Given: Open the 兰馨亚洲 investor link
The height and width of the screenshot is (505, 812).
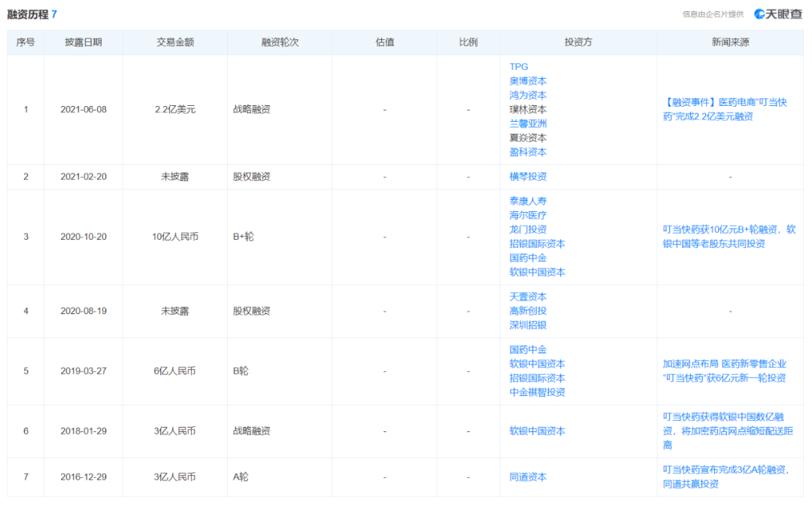Looking at the screenshot, I should point(528,124).
